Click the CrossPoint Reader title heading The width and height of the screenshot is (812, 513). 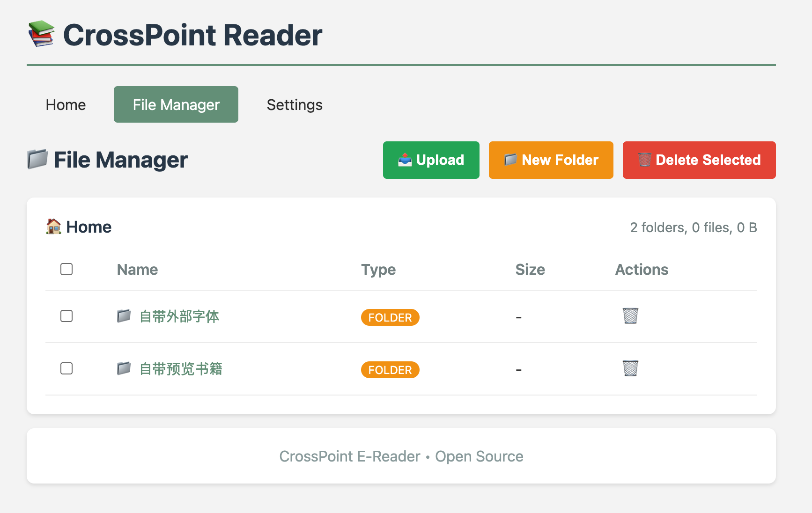[193, 35]
